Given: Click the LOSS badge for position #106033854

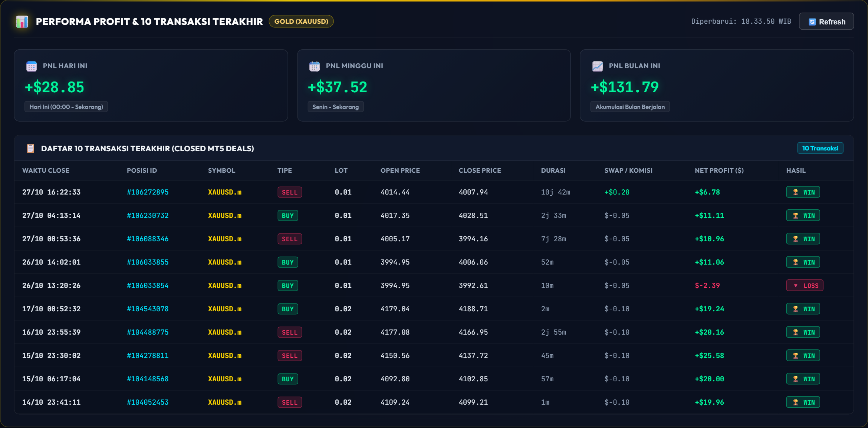Looking at the screenshot, I should (805, 285).
